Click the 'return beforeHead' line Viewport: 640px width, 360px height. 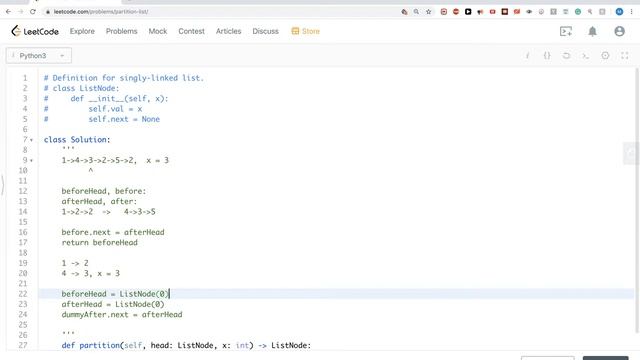pos(100,242)
